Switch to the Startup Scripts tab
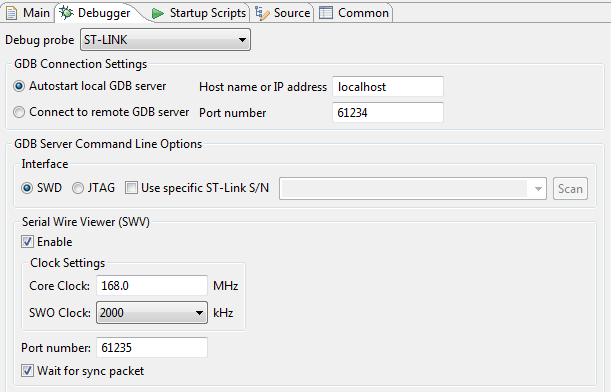Viewport: 611px width, 392px height. pos(199,13)
